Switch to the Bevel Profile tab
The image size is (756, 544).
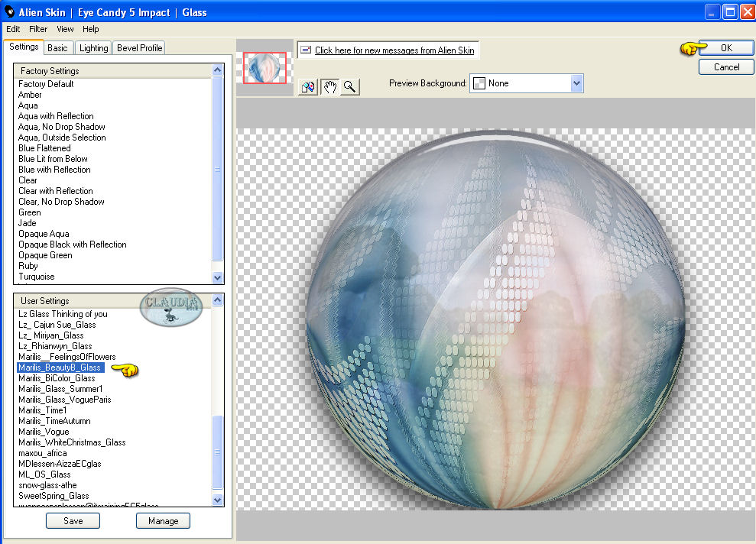point(139,47)
